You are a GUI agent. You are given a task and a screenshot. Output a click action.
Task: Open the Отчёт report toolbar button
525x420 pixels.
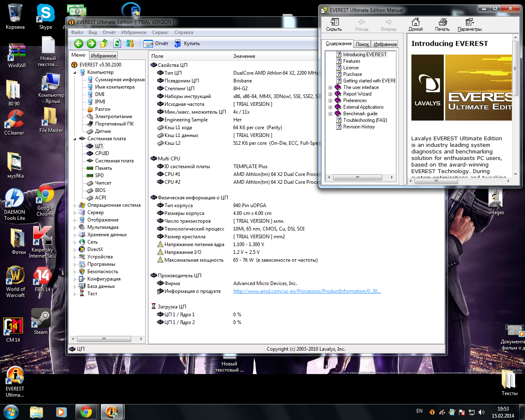click(156, 43)
